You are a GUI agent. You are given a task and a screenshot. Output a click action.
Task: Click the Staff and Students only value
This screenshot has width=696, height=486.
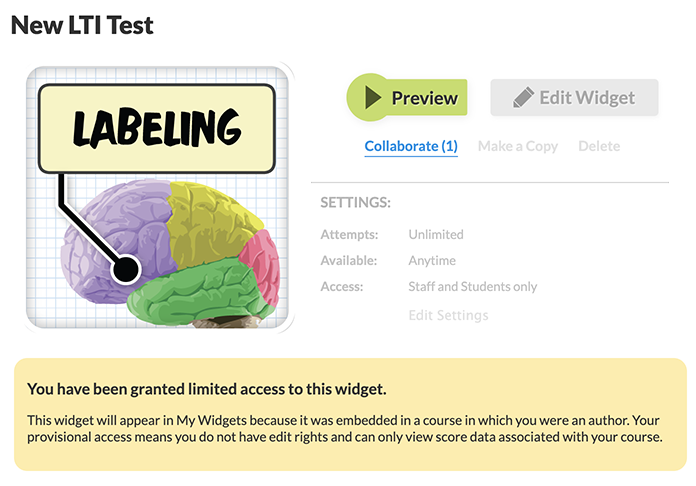pyautogui.click(x=473, y=287)
